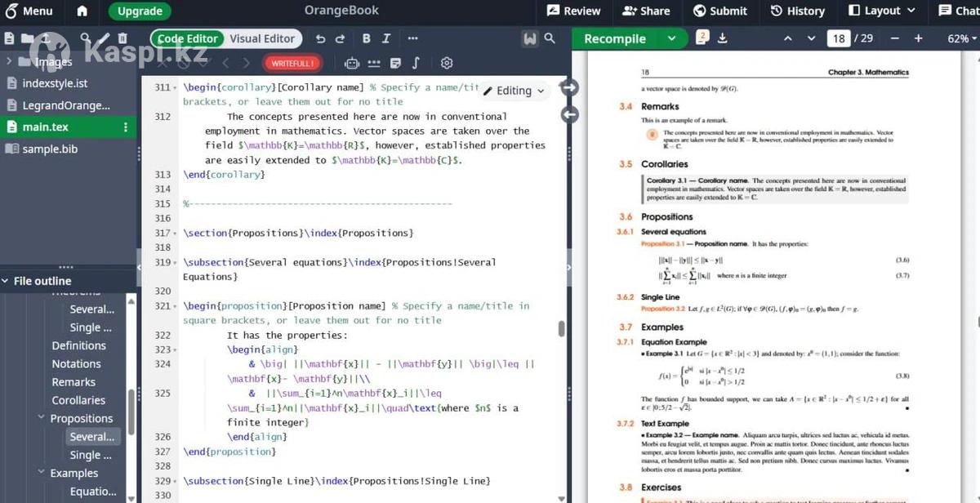Image resolution: width=980 pixels, height=503 pixels.
Task: Click the green Upgrade button
Action: point(140,11)
